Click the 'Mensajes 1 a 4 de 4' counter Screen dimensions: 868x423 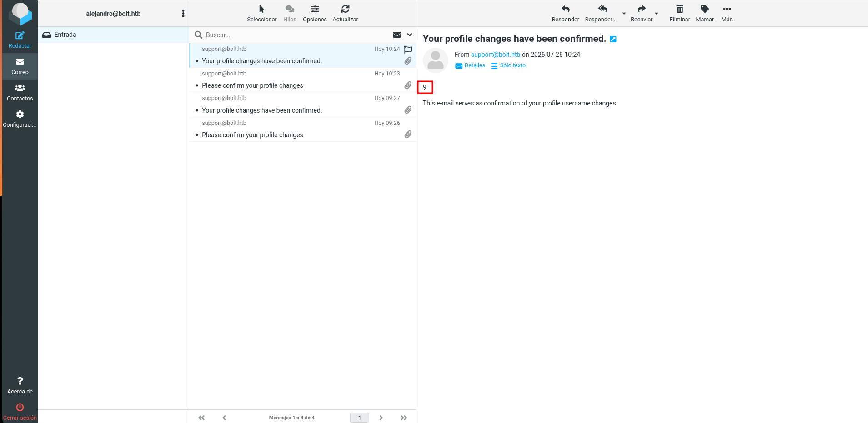point(291,418)
